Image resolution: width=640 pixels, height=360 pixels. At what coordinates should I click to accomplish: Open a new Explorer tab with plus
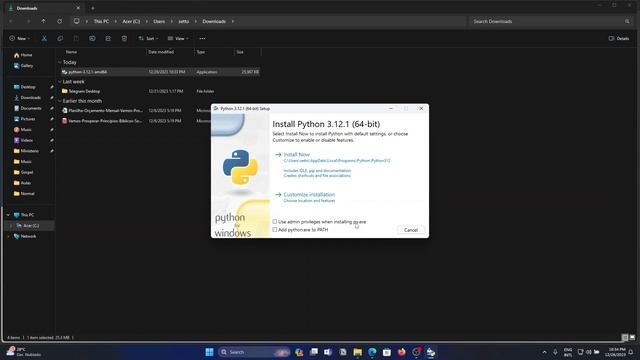click(93, 8)
